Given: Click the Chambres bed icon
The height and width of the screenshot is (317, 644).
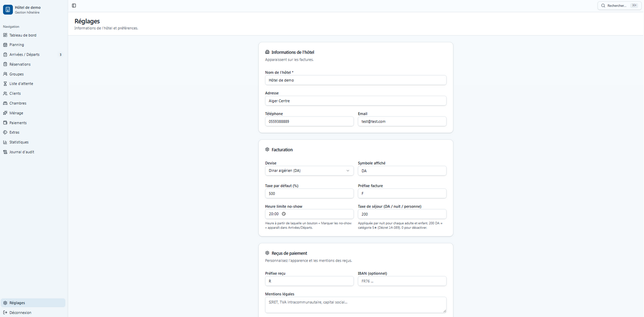Looking at the screenshot, I should click(x=5, y=103).
